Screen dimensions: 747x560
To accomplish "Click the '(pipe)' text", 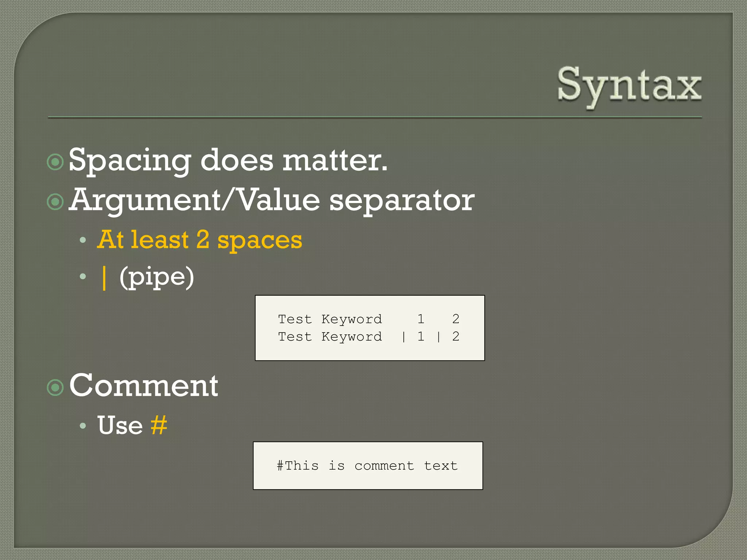I will 157,277.
